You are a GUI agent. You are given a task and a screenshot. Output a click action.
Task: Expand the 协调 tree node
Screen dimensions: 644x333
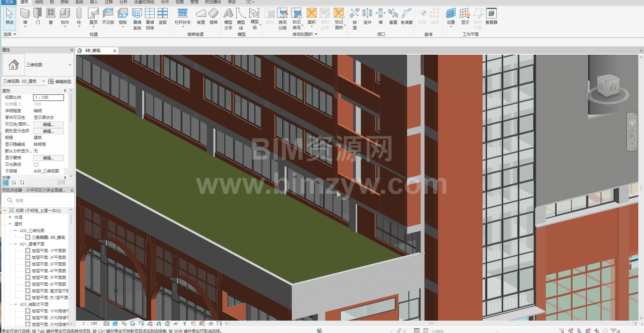point(10,217)
